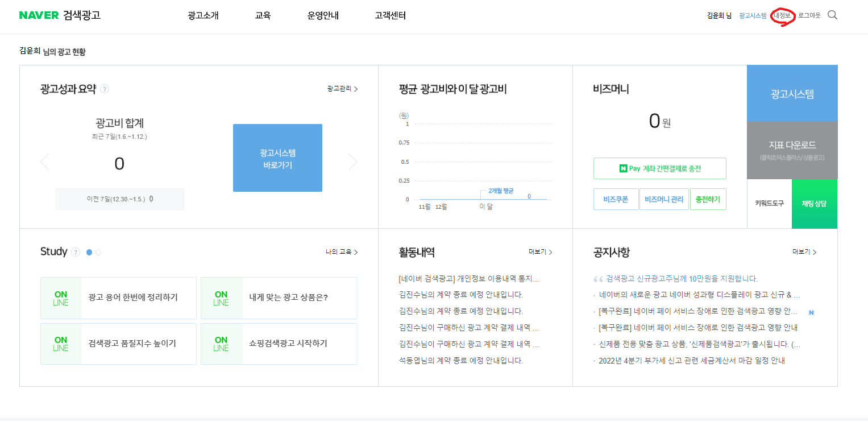868x421 pixels.
Task: Open the large blue 광고시스템 tile
Action: pos(792,93)
